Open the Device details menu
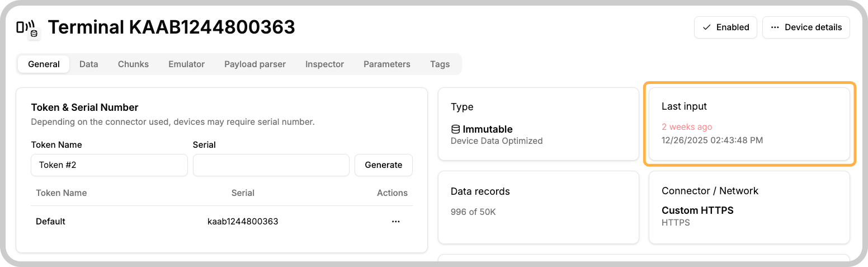This screenshot has height=267, width=868. coord(806,27)
